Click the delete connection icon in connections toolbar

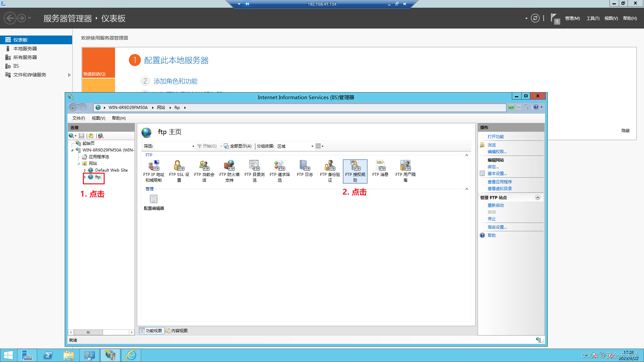coord(101,136)
